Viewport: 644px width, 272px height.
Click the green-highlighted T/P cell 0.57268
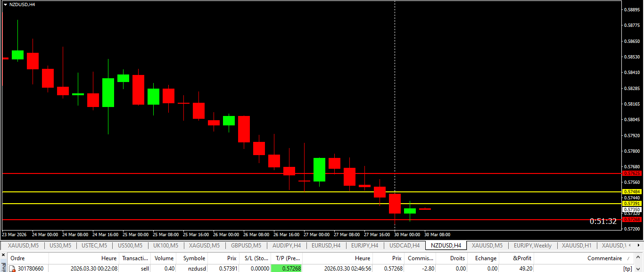pos(287,269)
